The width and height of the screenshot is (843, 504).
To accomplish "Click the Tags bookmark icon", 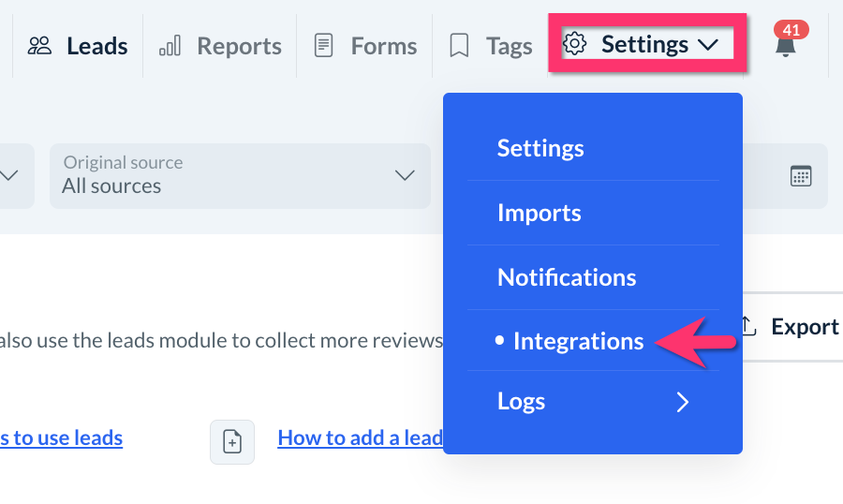I will point(459,45).
